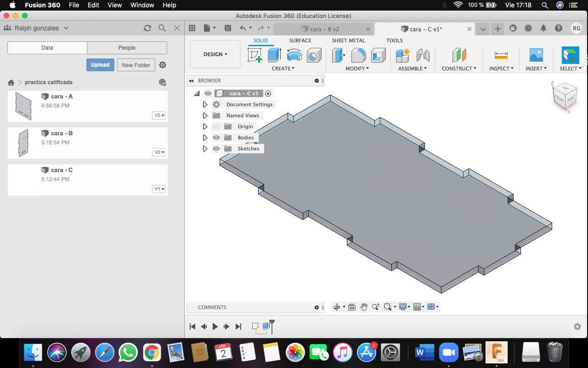
Task: Toggle visibility of cara - C v1
Action: [208, 93]
